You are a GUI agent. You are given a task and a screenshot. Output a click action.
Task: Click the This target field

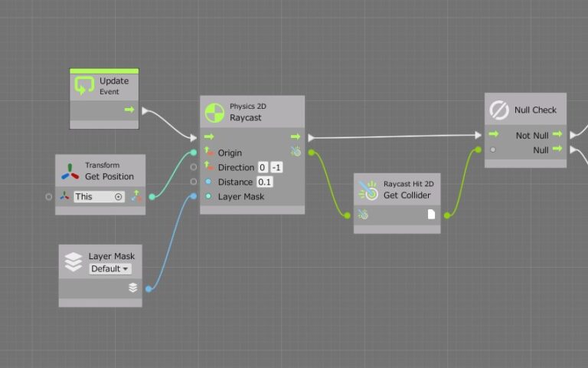pos(93,197)
